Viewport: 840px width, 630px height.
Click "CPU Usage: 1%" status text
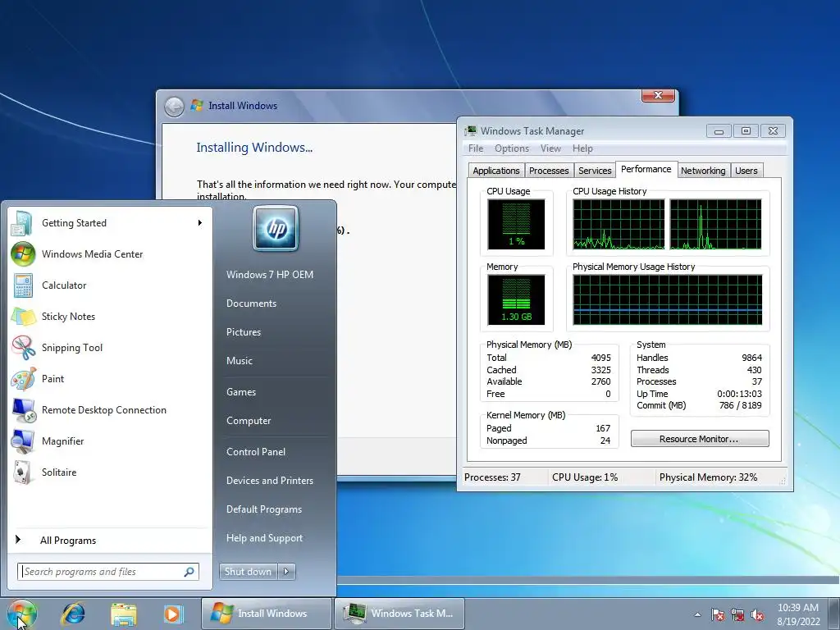click(585, 477)
